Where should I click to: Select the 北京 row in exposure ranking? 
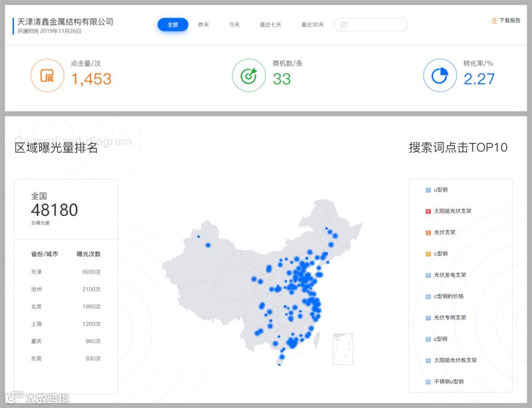[x=66, y=306]
